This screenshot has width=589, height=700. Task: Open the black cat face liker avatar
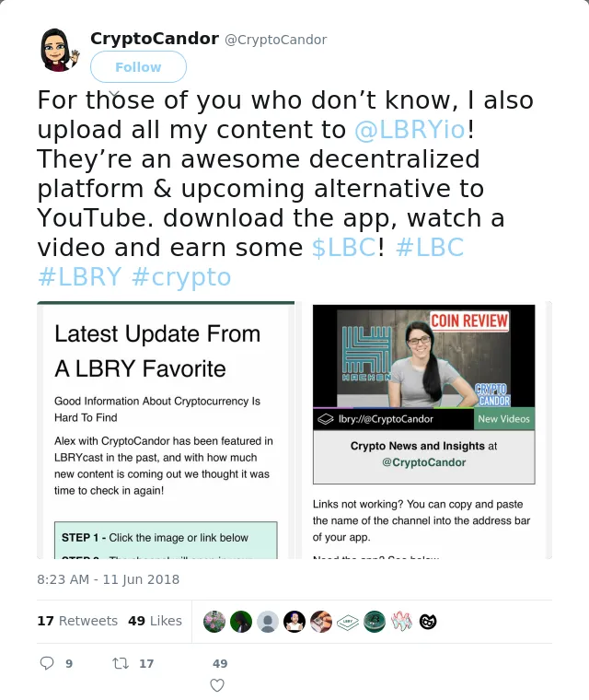(x=428, y=622)
